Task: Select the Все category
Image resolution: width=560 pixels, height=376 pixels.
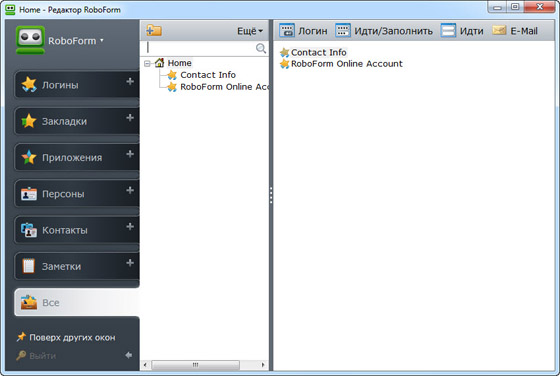Action: 77,302
